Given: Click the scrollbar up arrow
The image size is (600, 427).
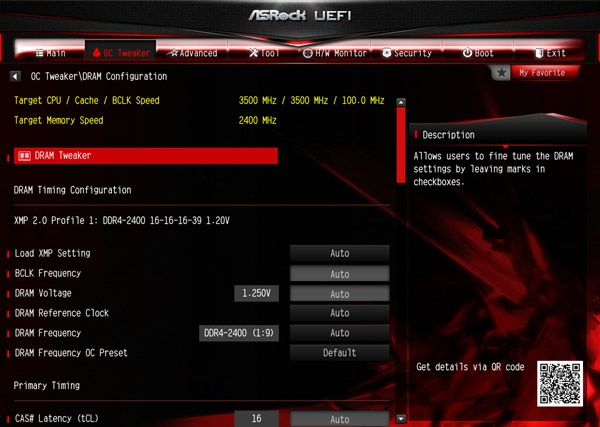Looking at the screenshot, I should tap(401, 103).
